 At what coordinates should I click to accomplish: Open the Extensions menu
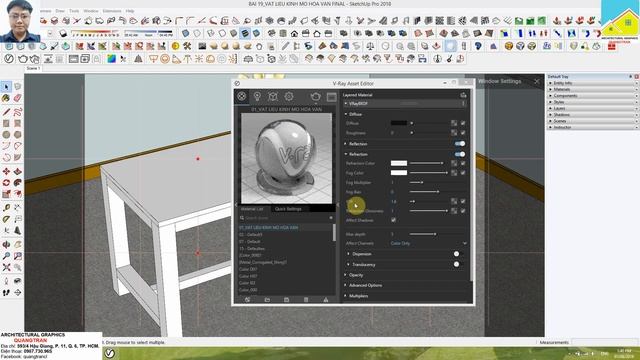click(x=112, y=11)
